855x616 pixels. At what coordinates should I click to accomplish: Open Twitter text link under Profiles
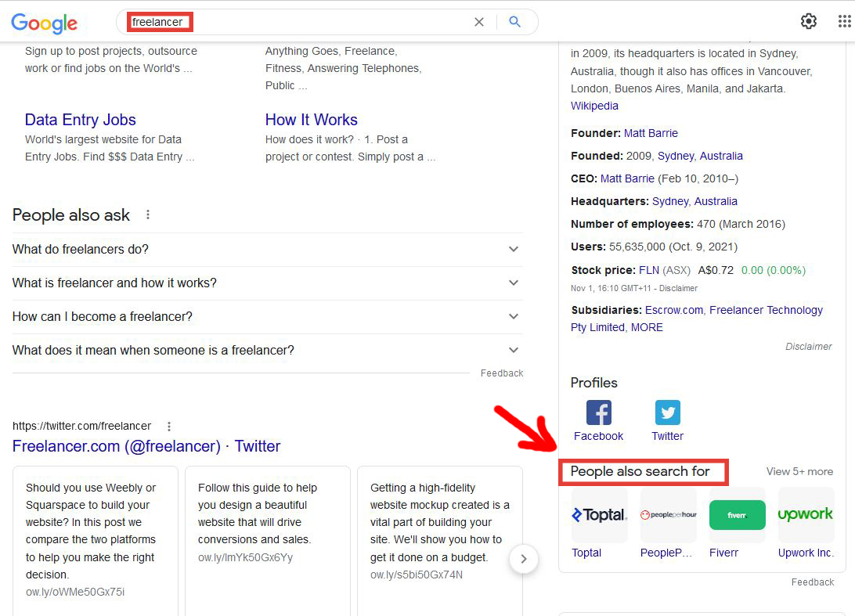[x=667, y=436]
